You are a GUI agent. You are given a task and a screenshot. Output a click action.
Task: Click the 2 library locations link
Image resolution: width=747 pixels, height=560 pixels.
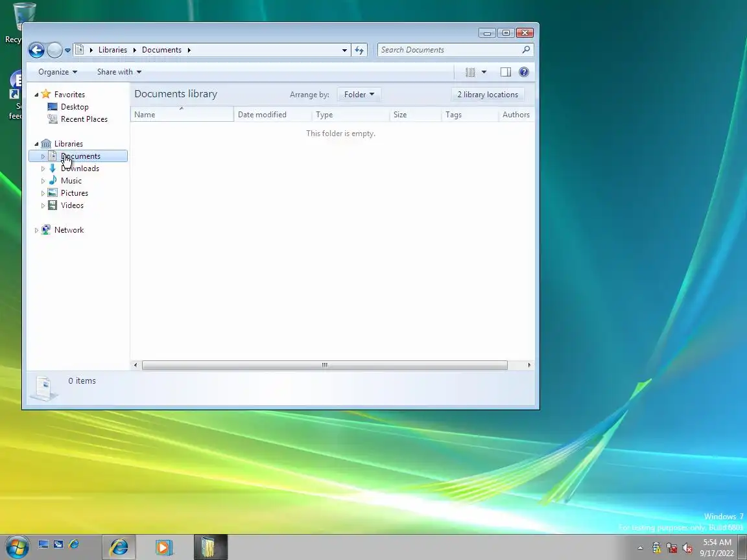pyautogui.click(x=488, y=94)
